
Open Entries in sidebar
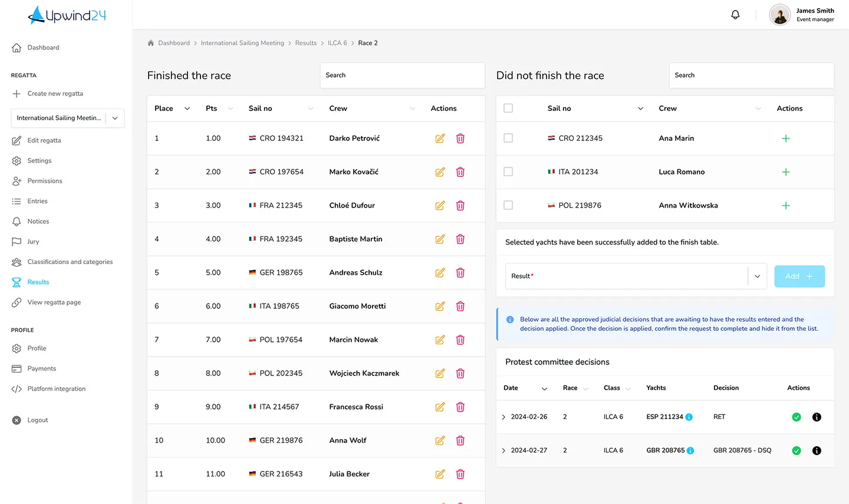point(37,202)
